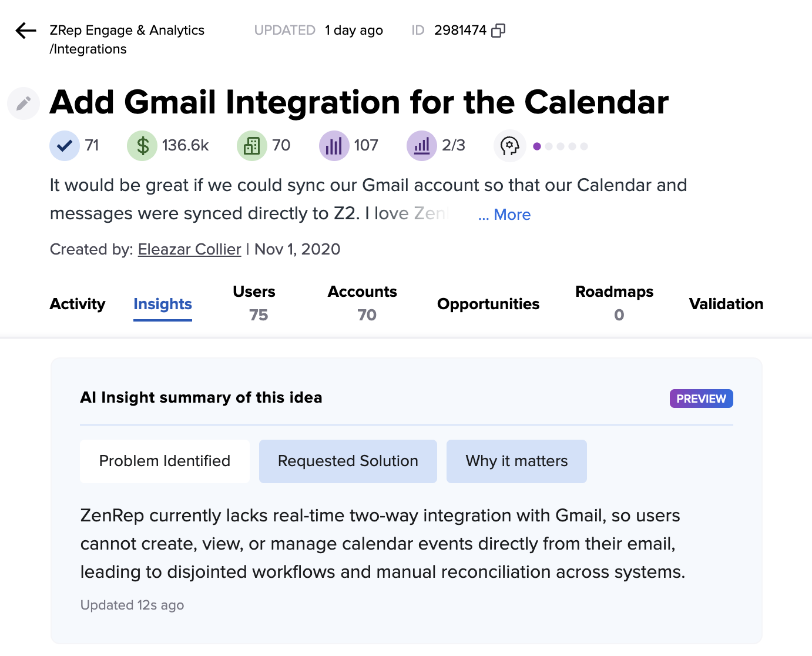
Task: Click the purple dot rating indicator
Action: [537, 146]
